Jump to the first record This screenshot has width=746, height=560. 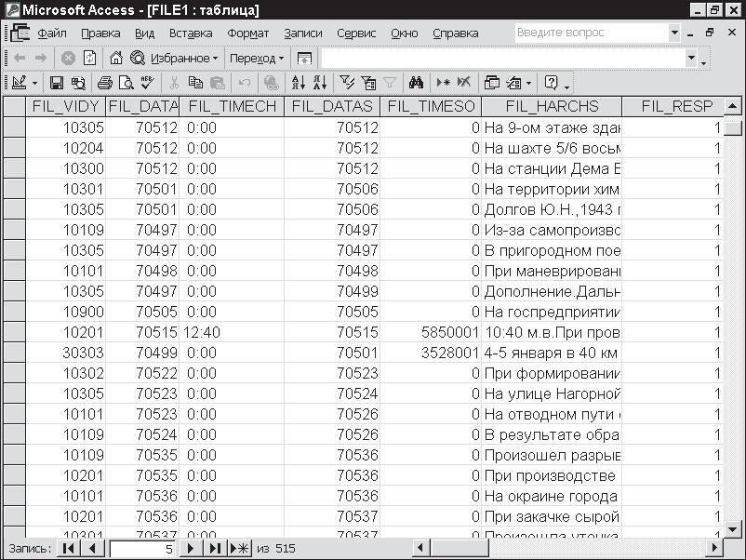coord(68,549)
